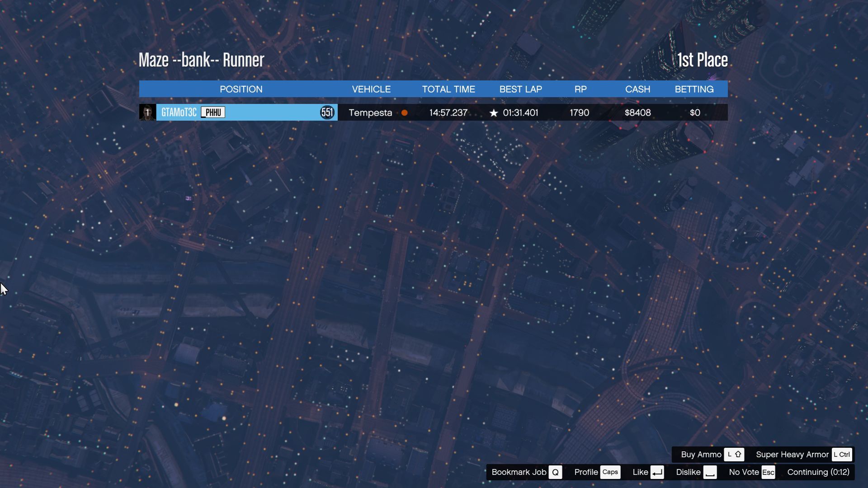The height and width of the screenshot is (488, 868).
Task: Click the RP column header
Action: point(580,89)
